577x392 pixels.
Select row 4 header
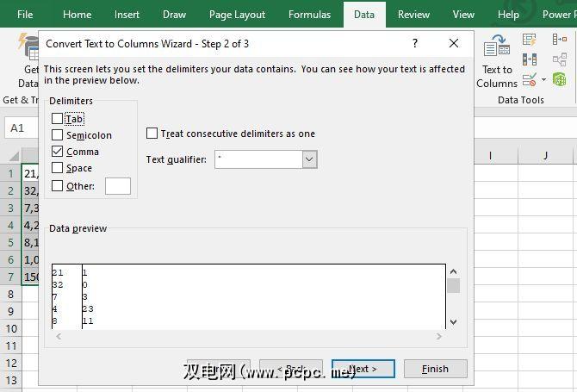[10, 225]
